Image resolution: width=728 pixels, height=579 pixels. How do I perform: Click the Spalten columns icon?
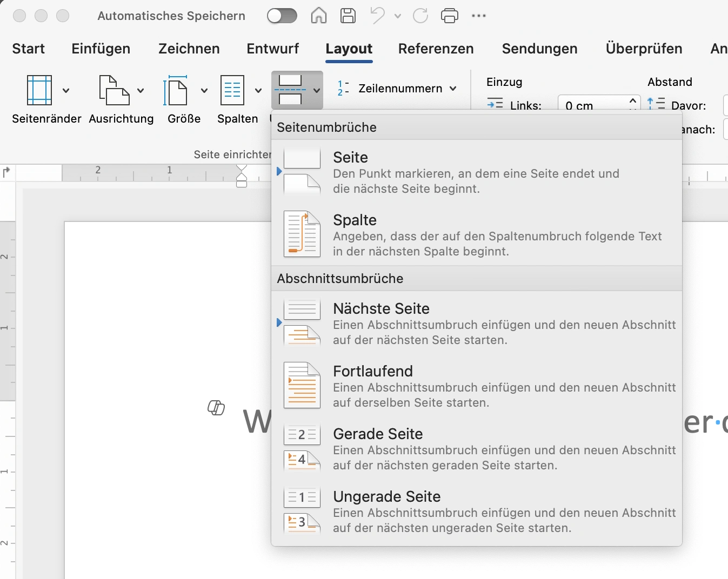pyautogui.click(x=232, y=90)
